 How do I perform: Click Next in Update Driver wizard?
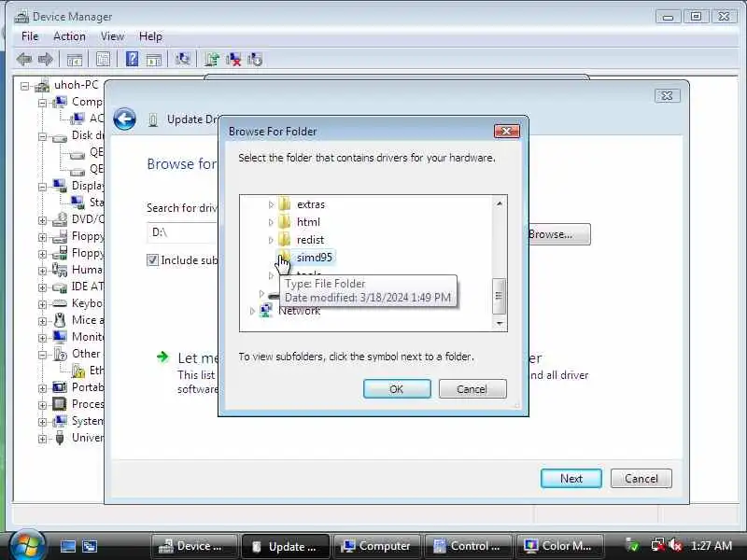click(571, 479)
